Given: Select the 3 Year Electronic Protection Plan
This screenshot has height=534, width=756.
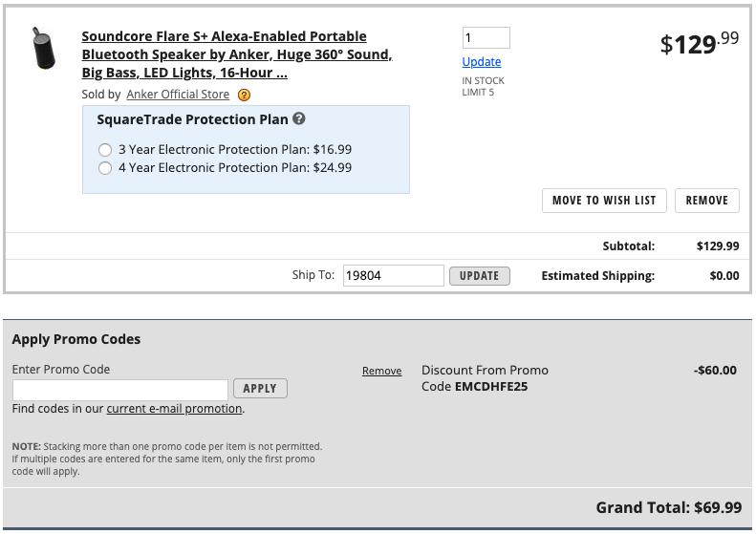Looking at the screenshot, I should point(105,150).
